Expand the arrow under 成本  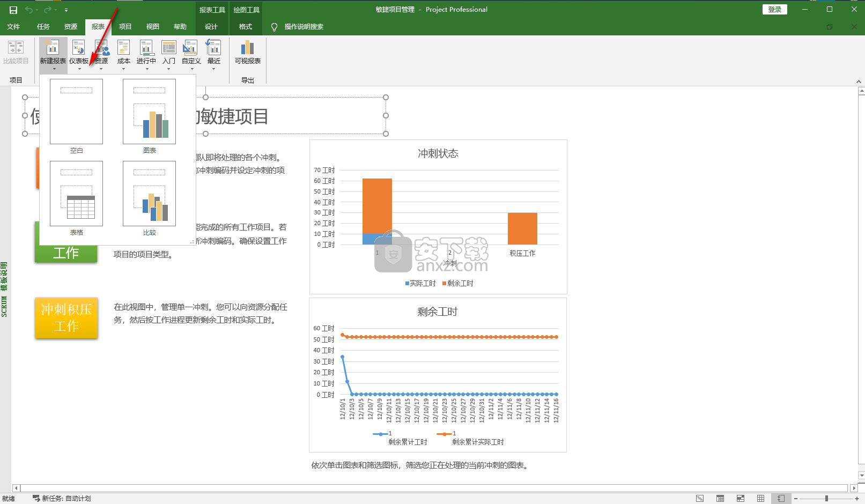124,69
